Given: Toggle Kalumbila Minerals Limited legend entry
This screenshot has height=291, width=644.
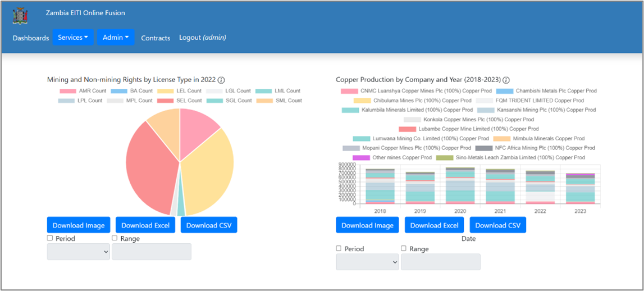Looking at the screenshot, I should [408, 110].
